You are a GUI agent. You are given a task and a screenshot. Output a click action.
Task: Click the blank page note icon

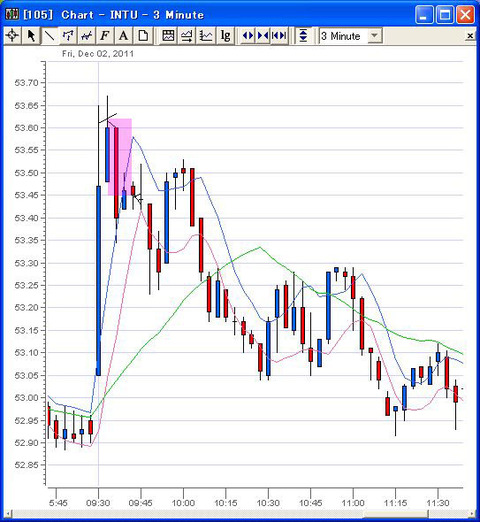(x=143, y=35)
